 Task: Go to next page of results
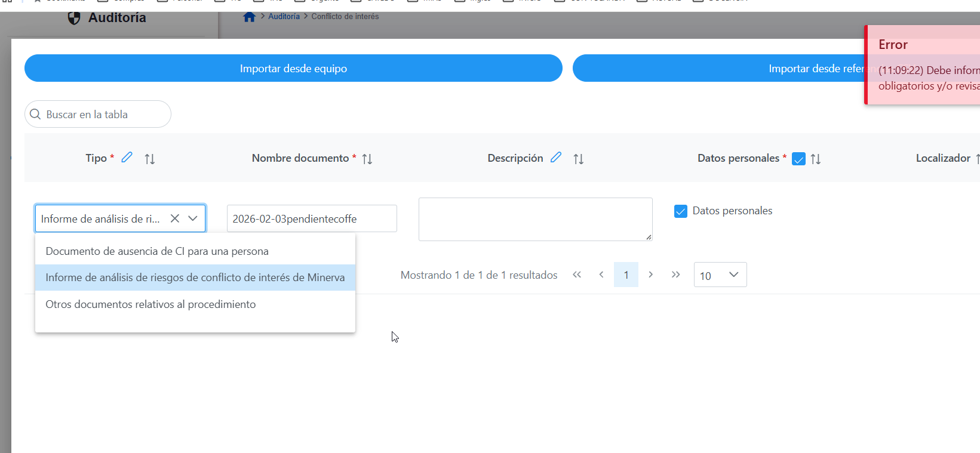(x=651, y=275)
